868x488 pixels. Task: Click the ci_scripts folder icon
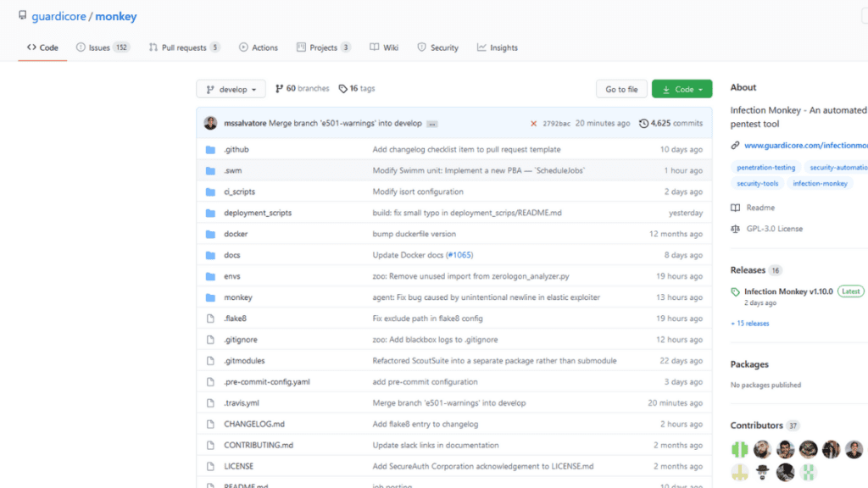pos(210,192)
